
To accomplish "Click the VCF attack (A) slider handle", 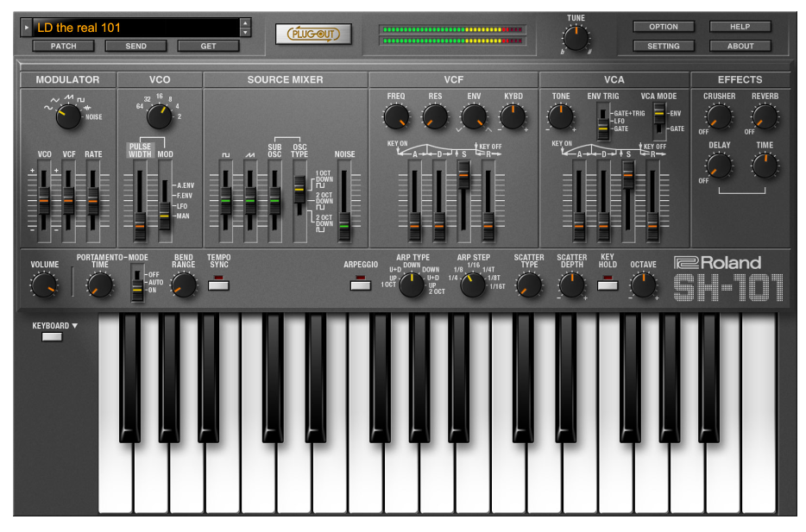I will click(414, 226).
